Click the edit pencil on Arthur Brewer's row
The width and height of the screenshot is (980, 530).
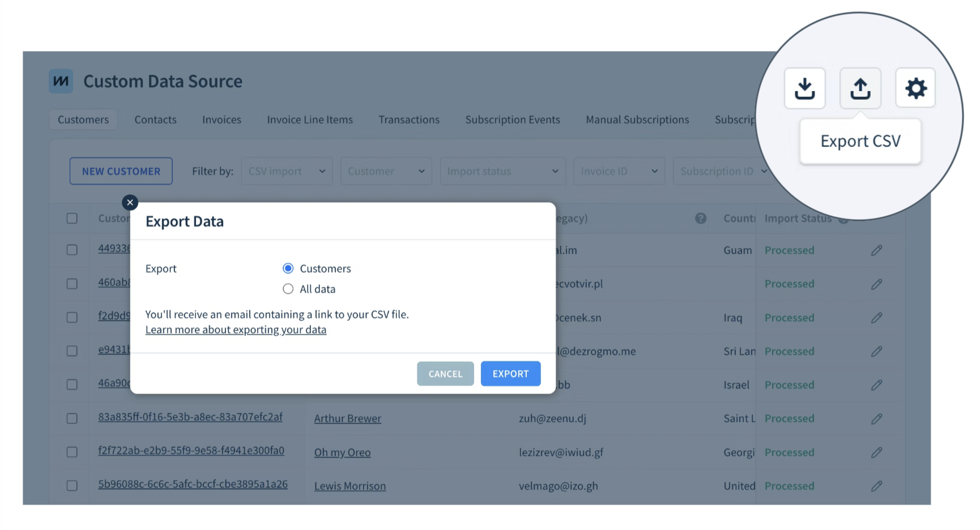(x=876, y=418)
